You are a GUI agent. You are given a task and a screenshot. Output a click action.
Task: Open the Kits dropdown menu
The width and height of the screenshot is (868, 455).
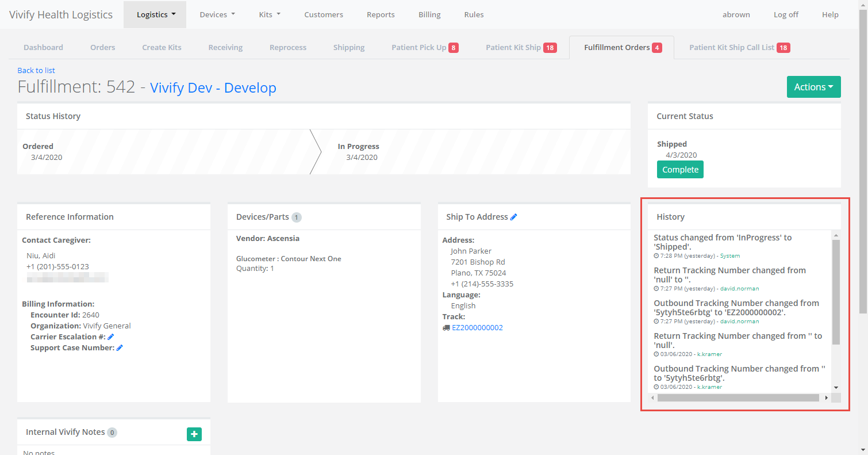(269, 14)
